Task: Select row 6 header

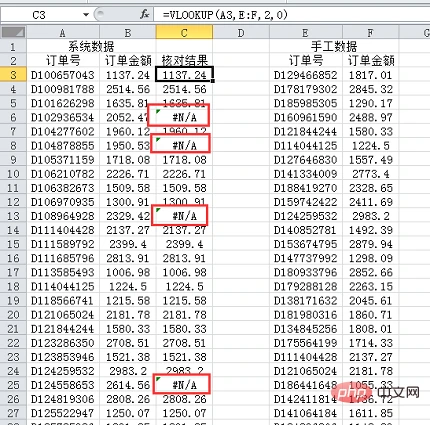Action: click(13, 117)
